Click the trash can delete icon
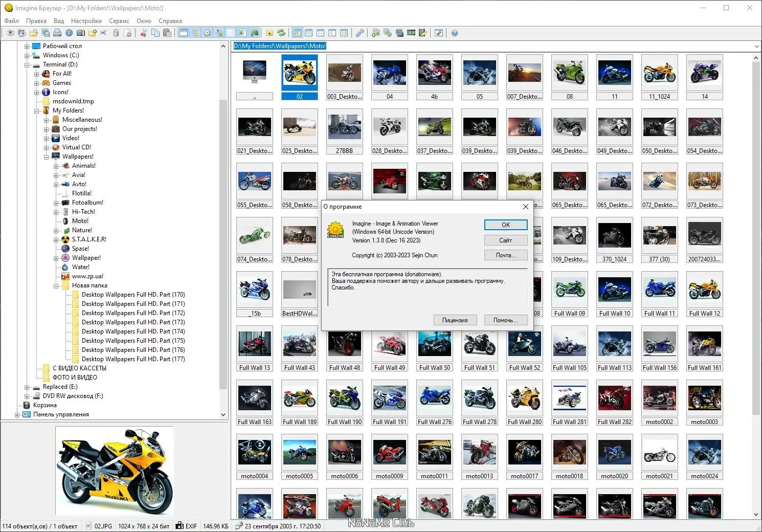Viewport: 762px width, 532px height. point(116,33)
